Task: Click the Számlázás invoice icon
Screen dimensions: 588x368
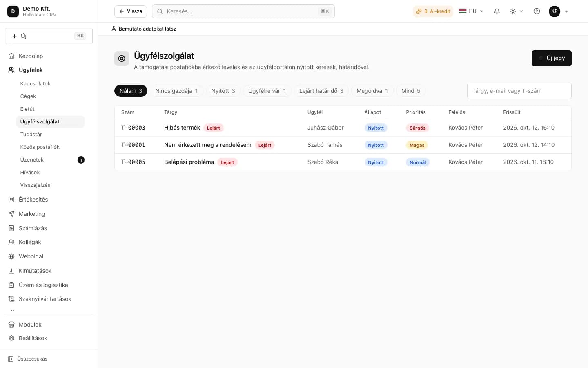Action: (x=11, y=228)
